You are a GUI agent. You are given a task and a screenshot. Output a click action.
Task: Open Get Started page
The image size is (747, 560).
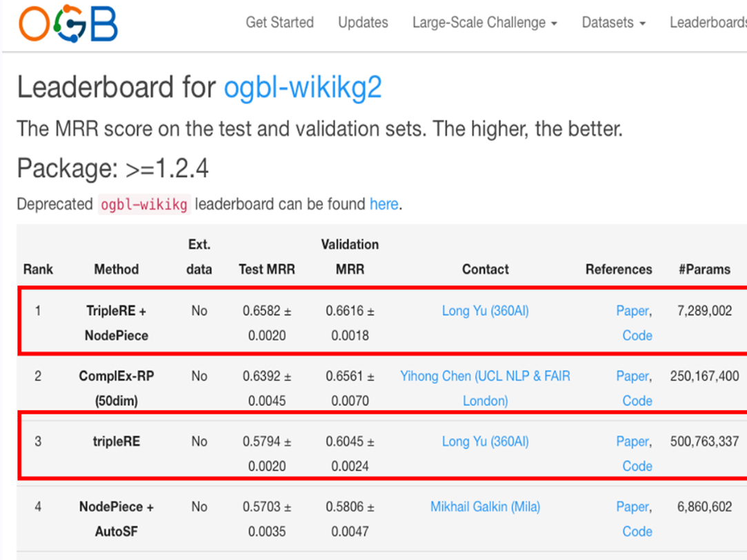point(279,22)
